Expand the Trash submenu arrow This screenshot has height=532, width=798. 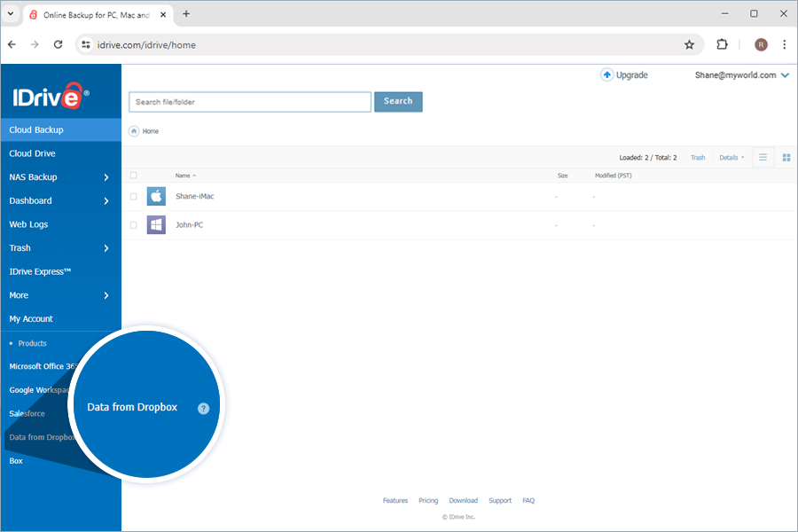[x=106, y=248]
